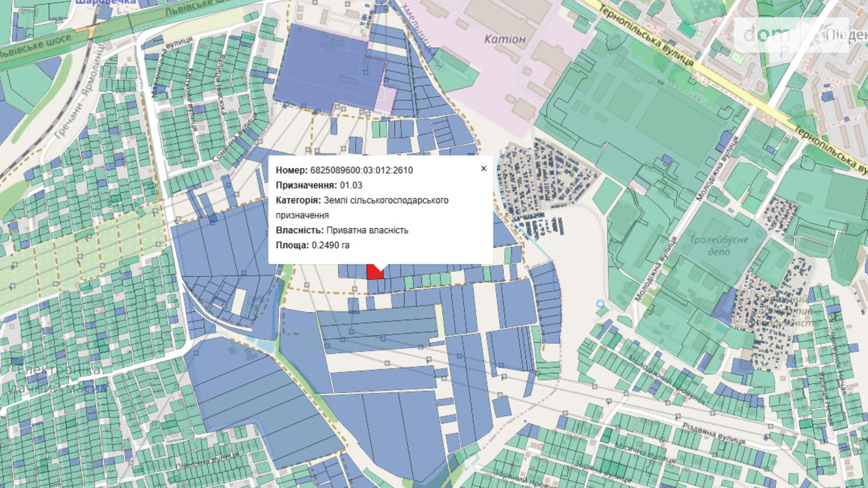Image resolution: width=868 pixels, height=488 pixels.
Task: Select the cadastral number 6825089600:03:012:2610
Action: (x=361, y=170)
